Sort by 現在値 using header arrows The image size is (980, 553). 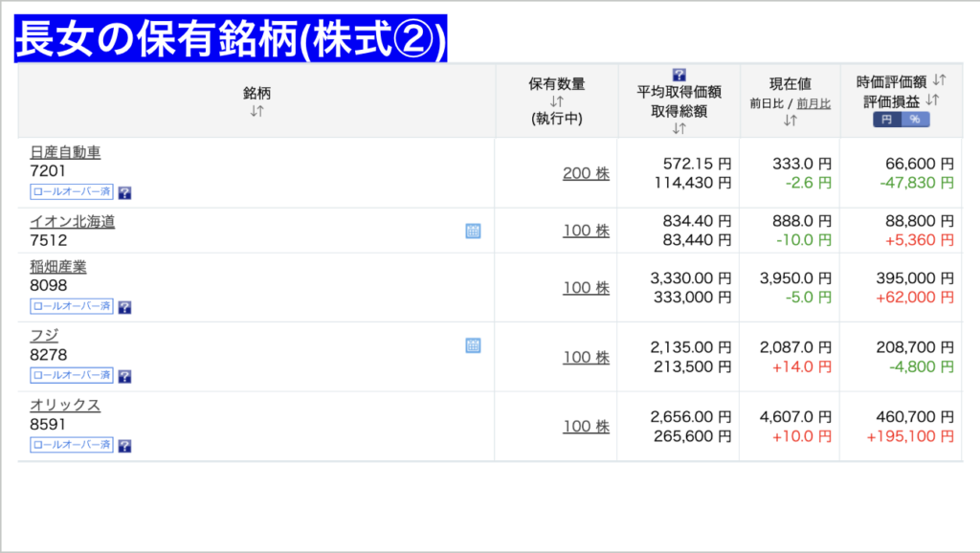coord(791,120)
